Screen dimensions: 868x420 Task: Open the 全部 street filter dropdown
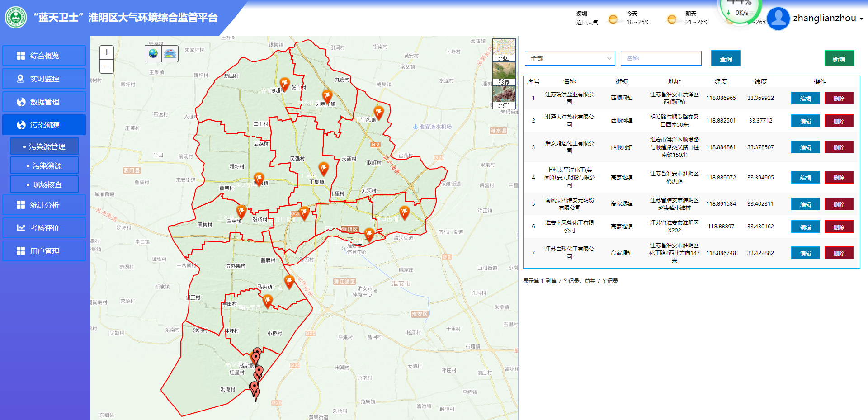[x=570, y=58]
